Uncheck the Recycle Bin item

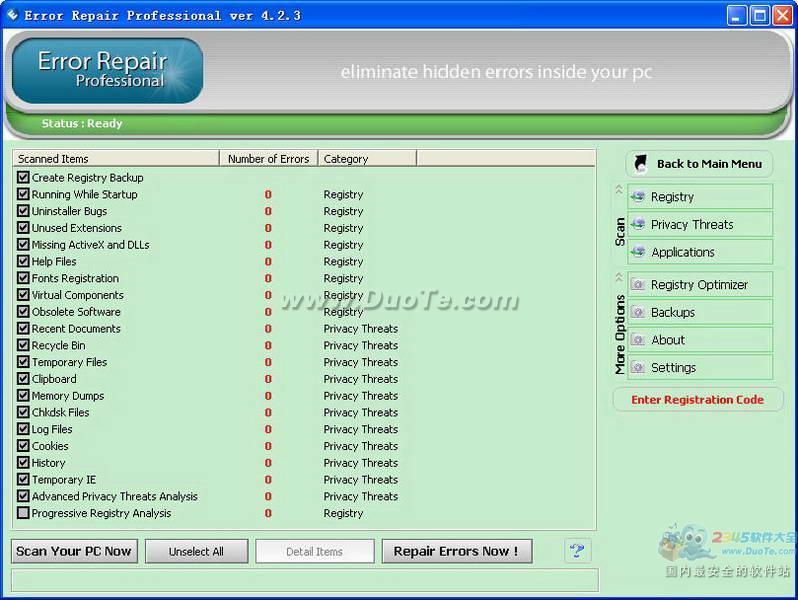23,345
